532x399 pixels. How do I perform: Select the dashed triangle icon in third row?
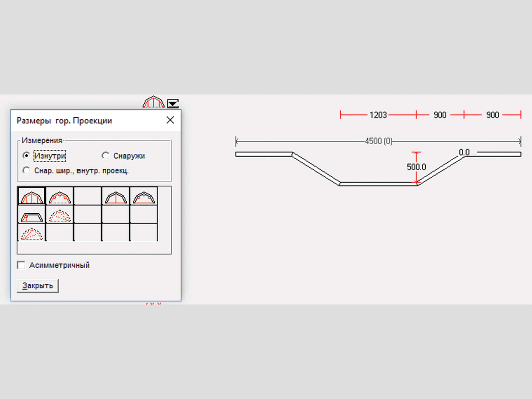[x=32, y=233]
